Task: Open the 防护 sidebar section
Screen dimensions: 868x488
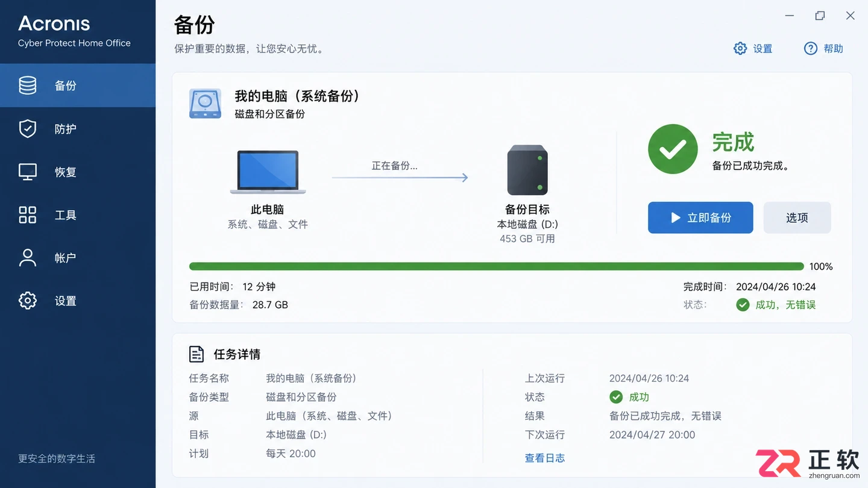Action: (x=78, y=129)
